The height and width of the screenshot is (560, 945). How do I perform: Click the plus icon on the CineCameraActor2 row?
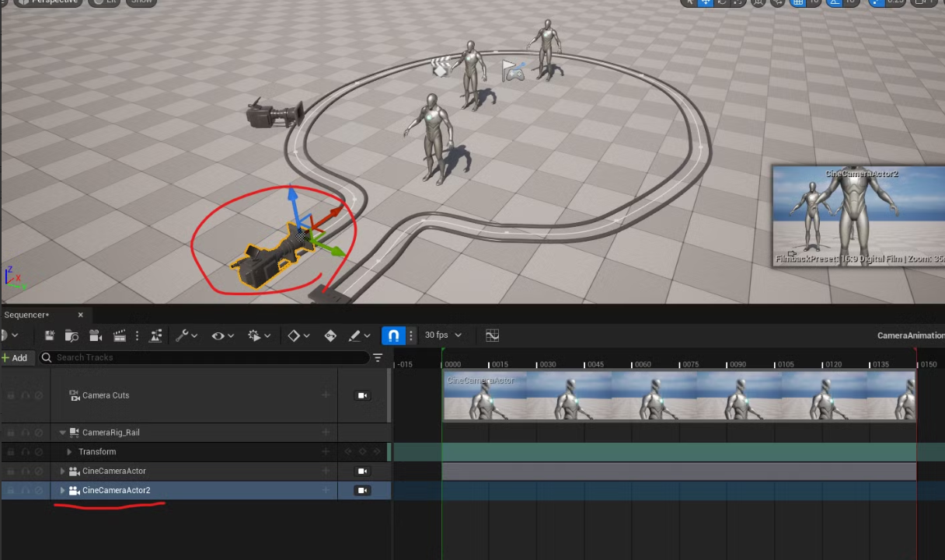click(x=326, y=491)
